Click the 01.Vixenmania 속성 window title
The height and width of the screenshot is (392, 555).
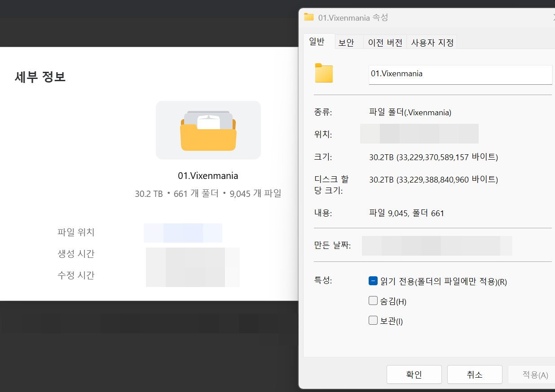[353, 17]
